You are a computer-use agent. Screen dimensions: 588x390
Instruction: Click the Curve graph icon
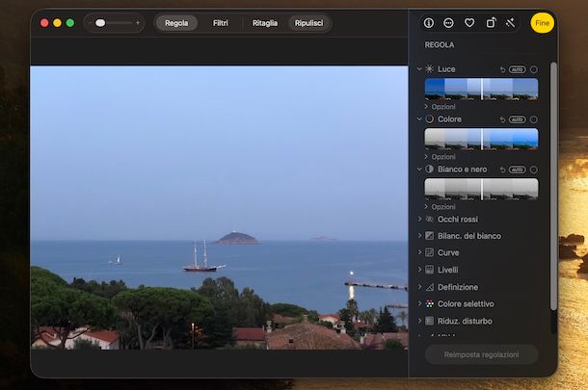pos(429,252)
